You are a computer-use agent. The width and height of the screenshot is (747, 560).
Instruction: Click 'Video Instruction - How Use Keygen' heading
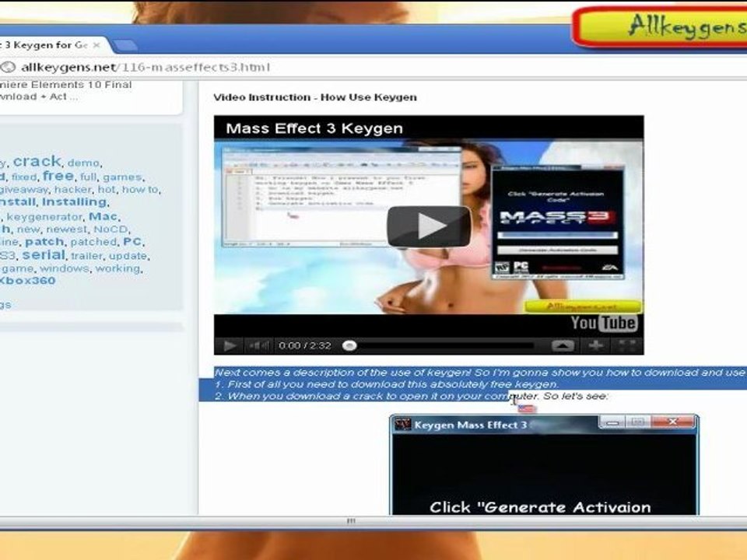click(315, 97)
